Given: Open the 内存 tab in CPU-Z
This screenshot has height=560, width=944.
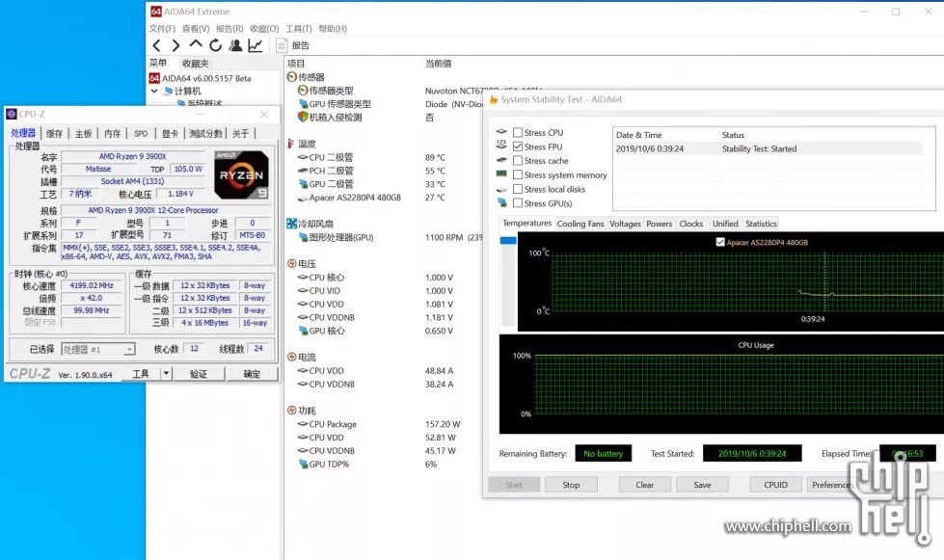Looking at the screenshot, I should click(112, 134).
